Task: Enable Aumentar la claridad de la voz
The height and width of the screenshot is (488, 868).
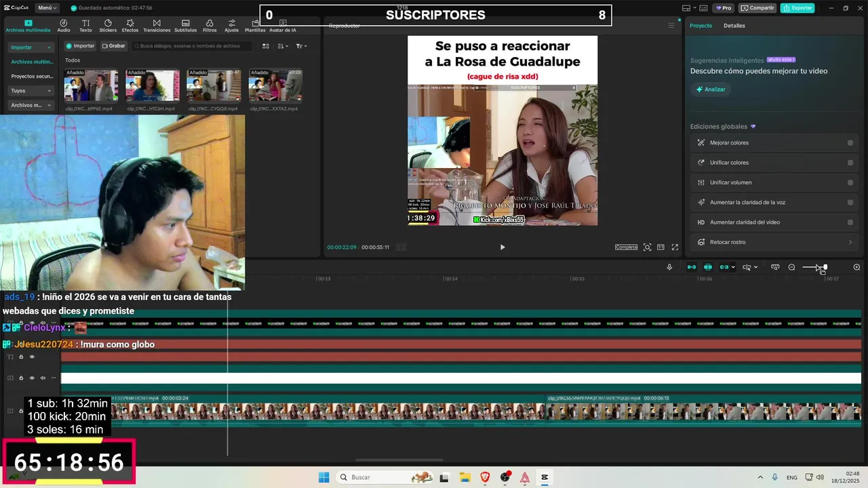Action: point(850,203)
